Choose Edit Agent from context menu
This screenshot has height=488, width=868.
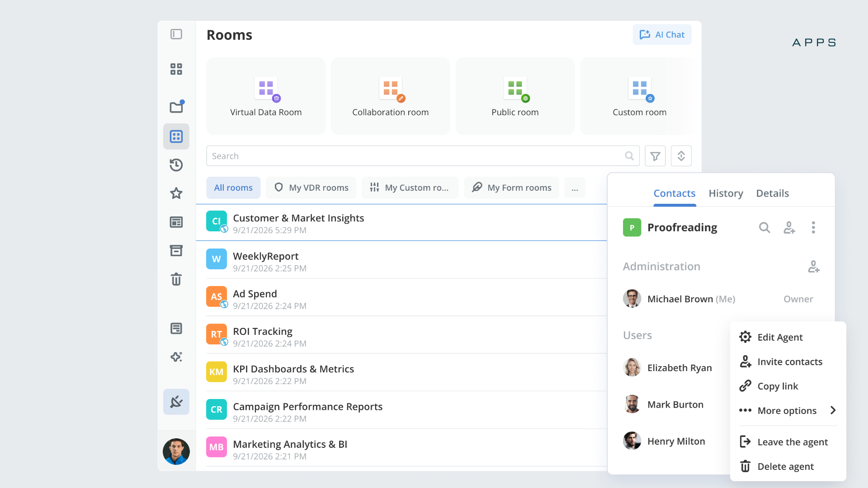click(788, 337)
